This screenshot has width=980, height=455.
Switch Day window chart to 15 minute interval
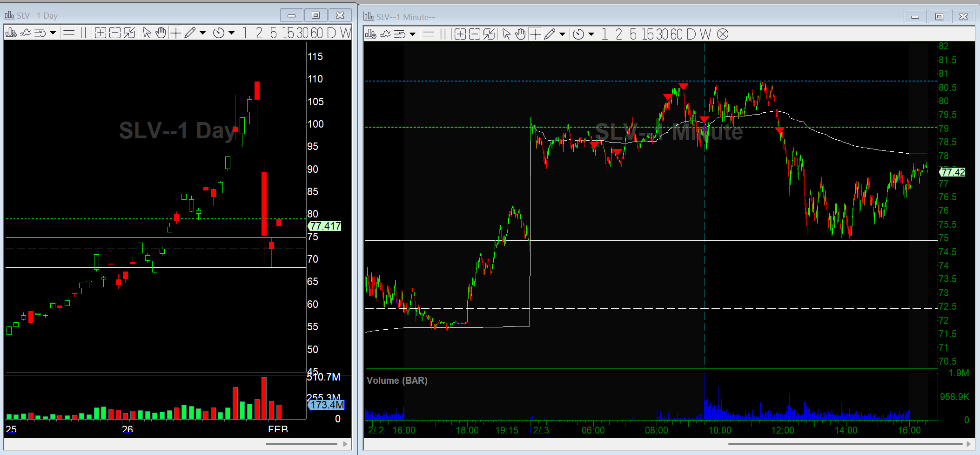coord(289,33)
